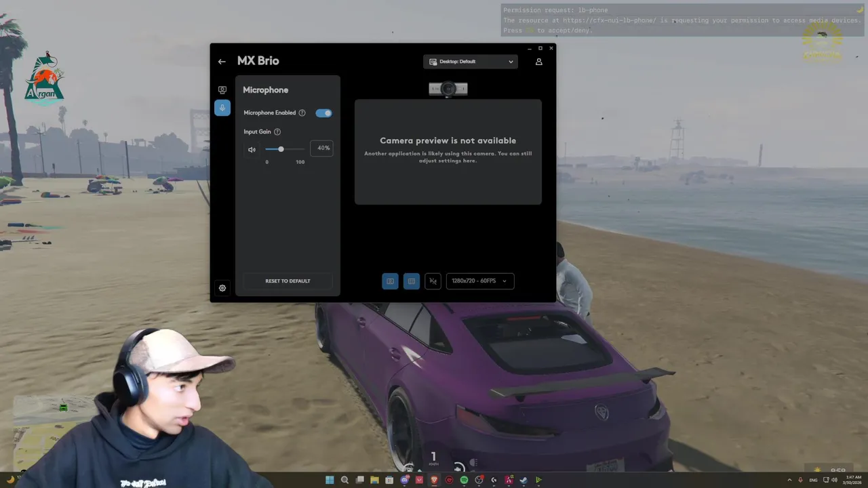Open Microsoft Store from taskbar

(389, 480)
